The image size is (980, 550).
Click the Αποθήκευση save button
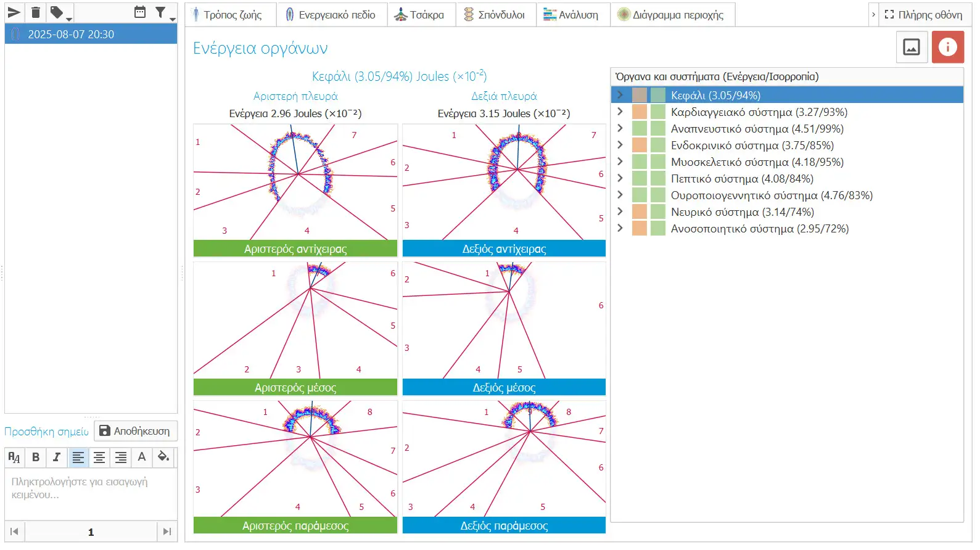click(x=136, y=431)
